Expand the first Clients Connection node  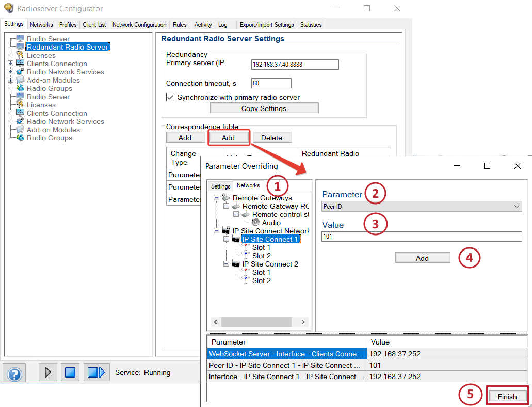pyautogui.click(x=10, y=64)
